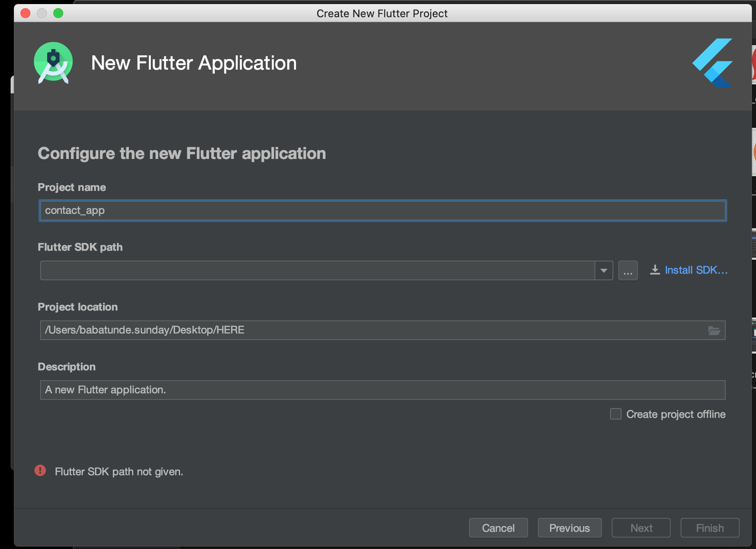Click the Install SDK link

point(696,270)
